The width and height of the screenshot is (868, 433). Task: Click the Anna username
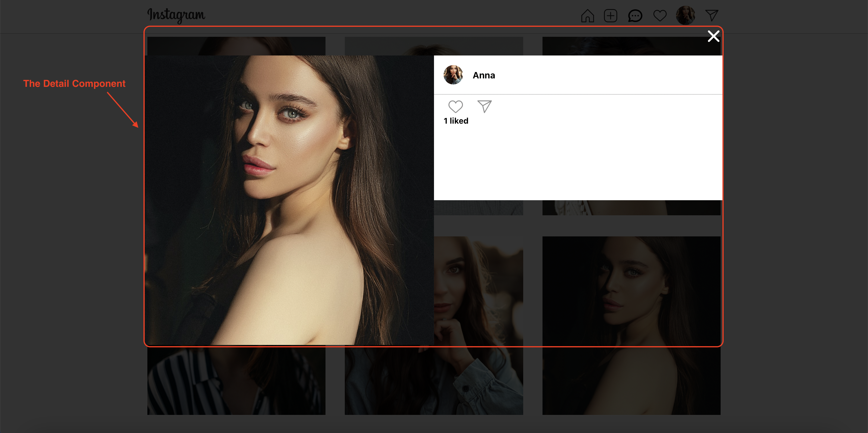click(483, 75)
